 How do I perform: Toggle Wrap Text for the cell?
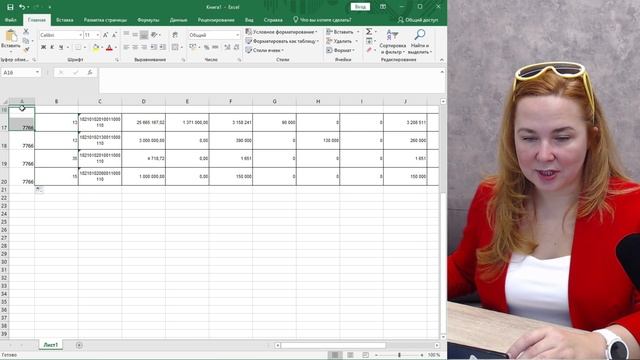click(175, 35)
